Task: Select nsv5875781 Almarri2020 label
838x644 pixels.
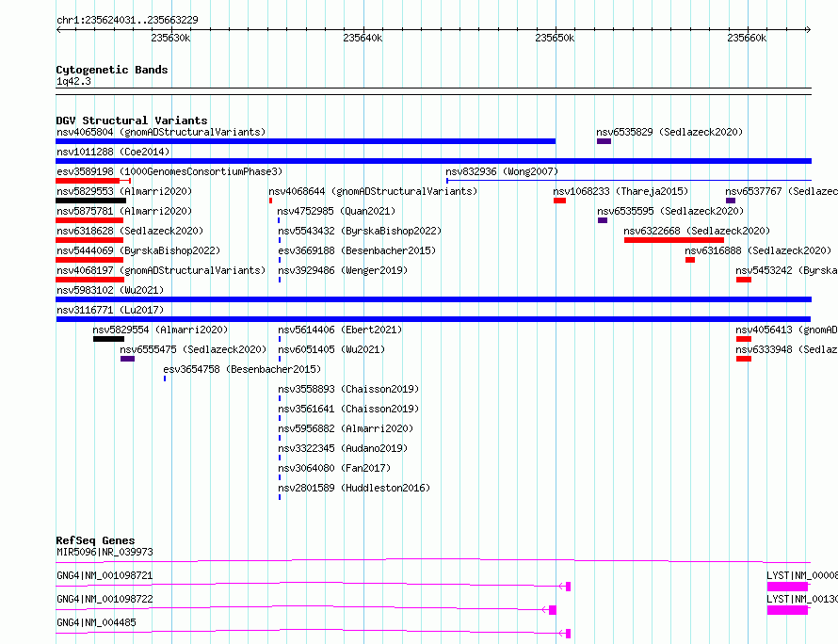Action: pyautogui.click(x=124, y=211)
